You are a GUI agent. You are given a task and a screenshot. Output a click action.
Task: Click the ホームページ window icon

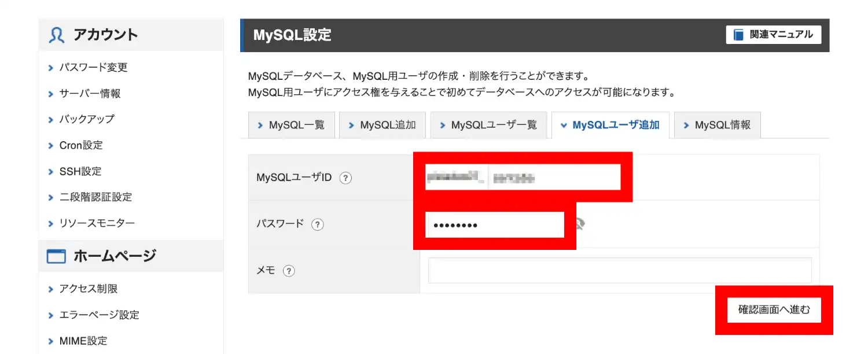[x=56, y=256]
